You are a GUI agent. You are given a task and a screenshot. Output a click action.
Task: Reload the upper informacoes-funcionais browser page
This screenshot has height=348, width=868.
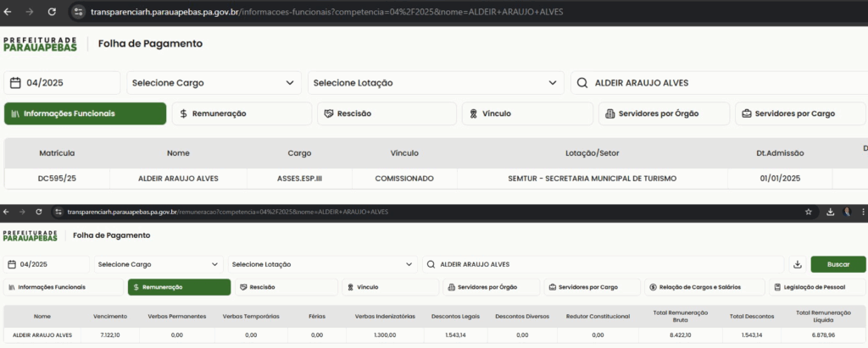point(52,12)
